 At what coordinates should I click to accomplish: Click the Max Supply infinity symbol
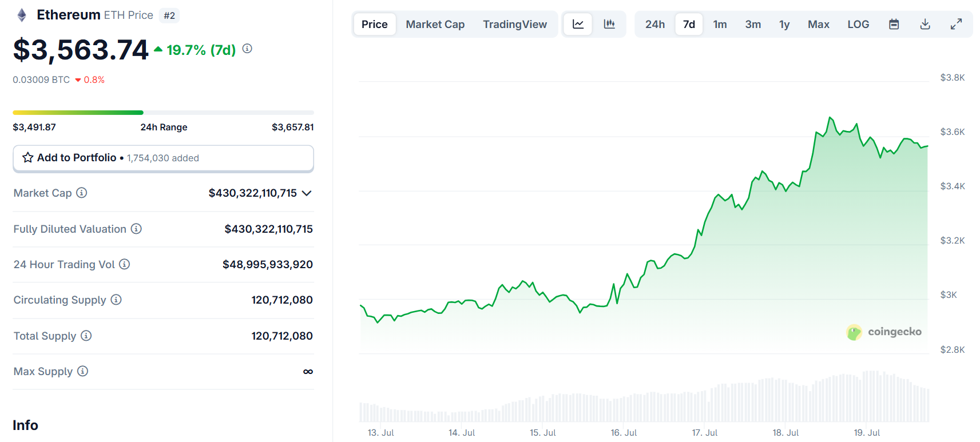(x=308, y=372)
